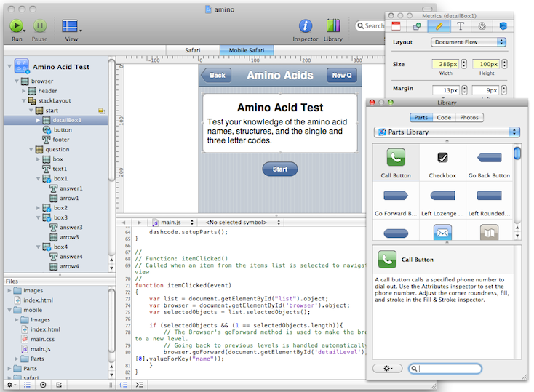Click the Library parts scrollbar thumb
Screen dimensions: 534x392
pyautogui.click(x=517, y=153)
